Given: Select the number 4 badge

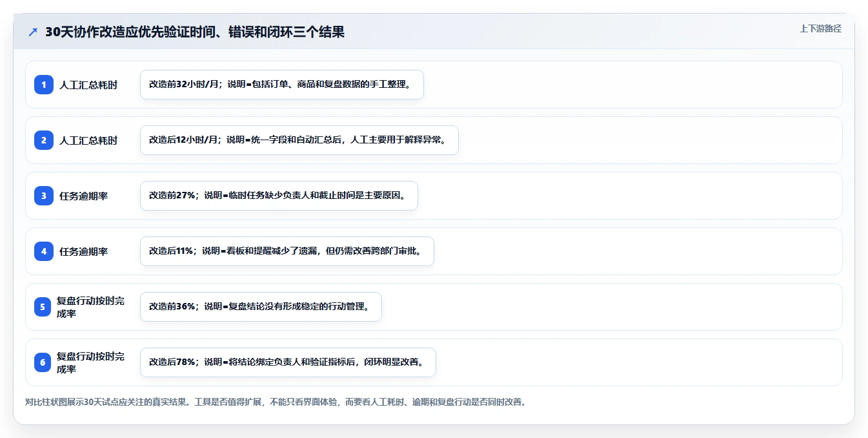Looking at the screenshot, I should click(x=44, y=251).
